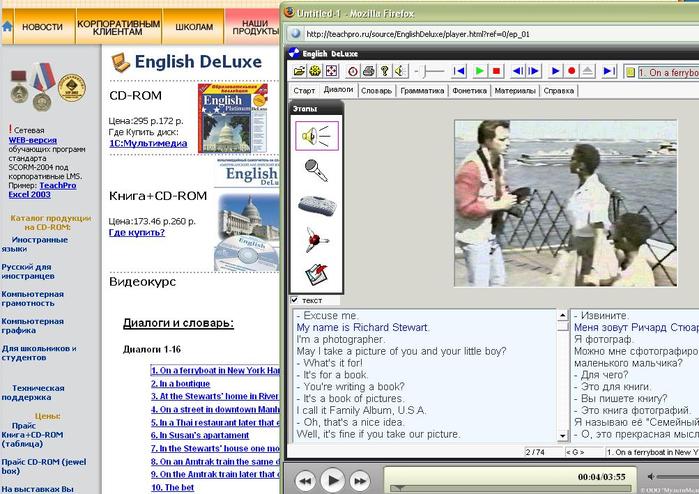Image resolution: width=699 pixels, height=494 pixels.
Task: Open the НАШИ ПРОДУКТЫ menu item
Action: coord(254,27)
